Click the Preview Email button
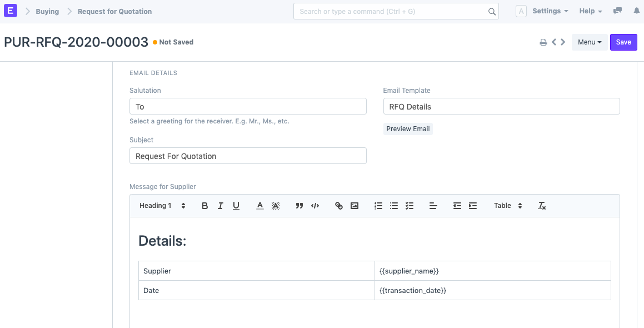 408,129
